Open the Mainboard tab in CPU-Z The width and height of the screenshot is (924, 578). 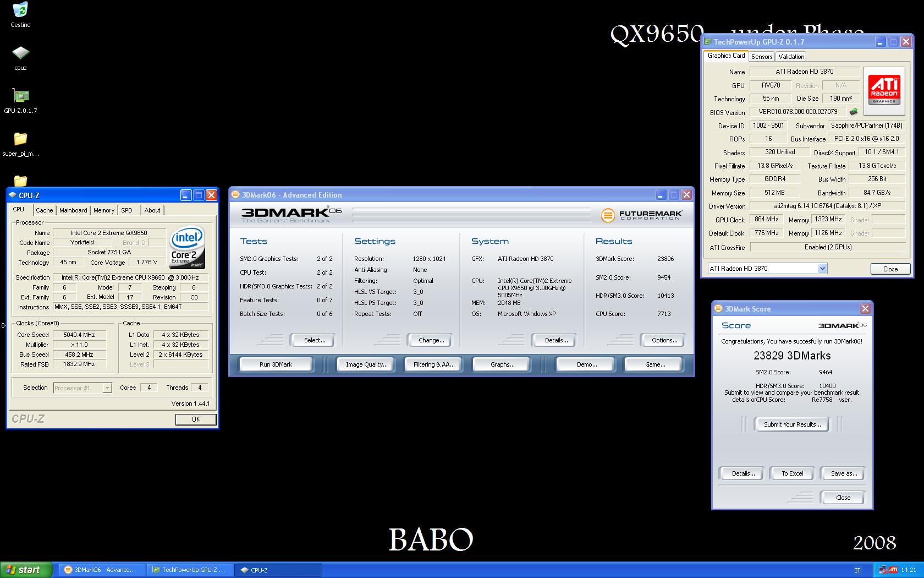click(x=73, y=210)
